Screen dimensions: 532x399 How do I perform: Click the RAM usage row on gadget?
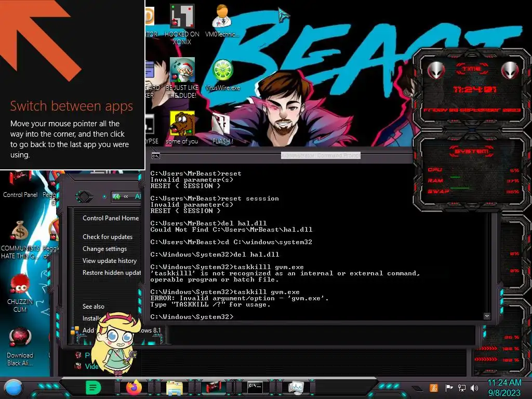click(x=473, y=180)
